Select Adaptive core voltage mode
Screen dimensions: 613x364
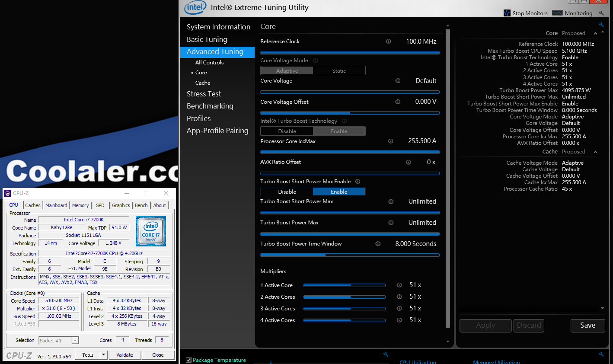click(x=287, y=71)
